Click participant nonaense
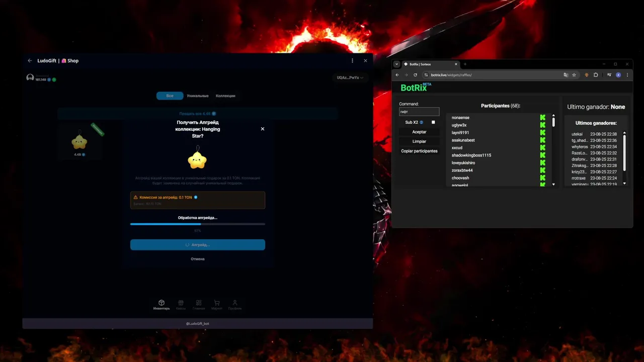 460,118
